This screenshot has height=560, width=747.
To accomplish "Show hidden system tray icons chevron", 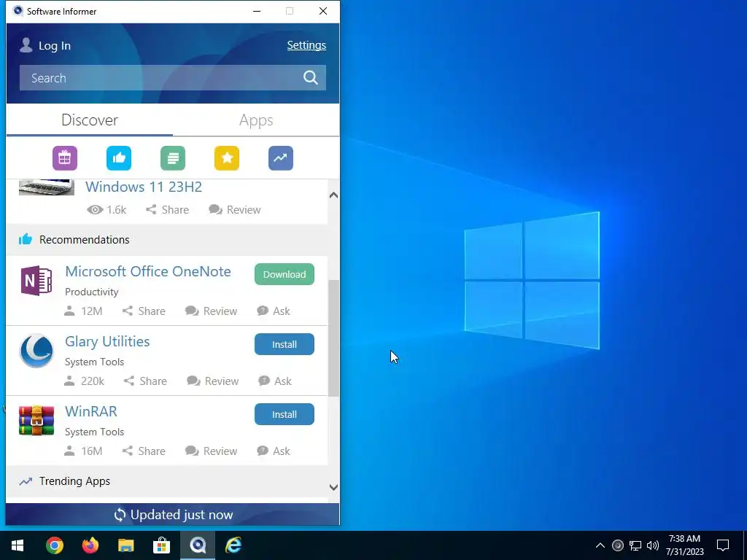I will pyautogui.click(x=600, y=545).
